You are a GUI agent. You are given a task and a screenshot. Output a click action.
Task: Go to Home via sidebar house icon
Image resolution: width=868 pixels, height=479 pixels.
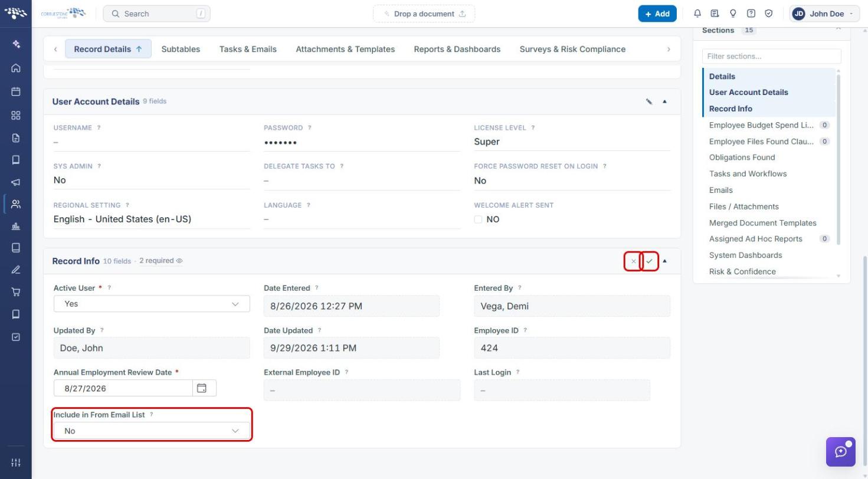(16, 68)
